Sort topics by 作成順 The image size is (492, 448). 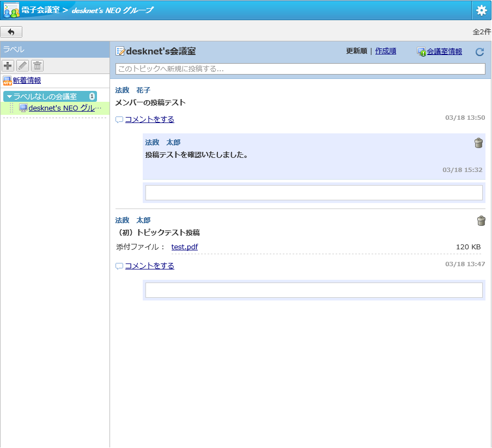(386, 51)
